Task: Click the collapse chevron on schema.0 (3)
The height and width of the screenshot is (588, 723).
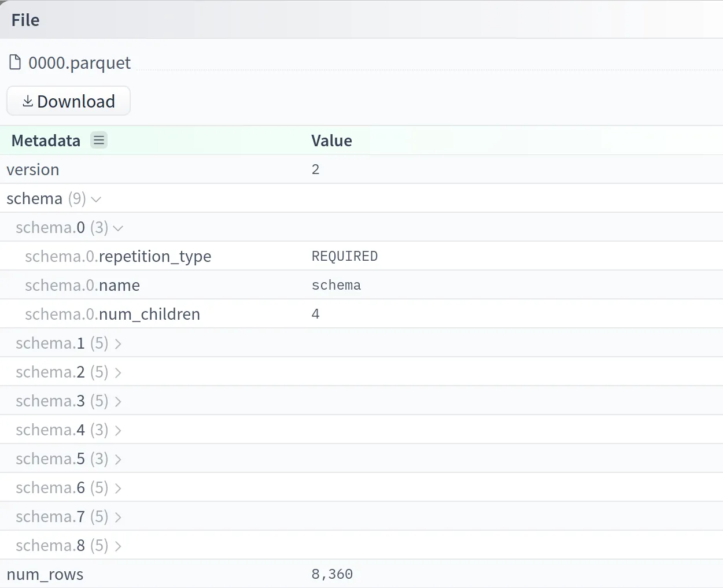Action: click(118, 228)
